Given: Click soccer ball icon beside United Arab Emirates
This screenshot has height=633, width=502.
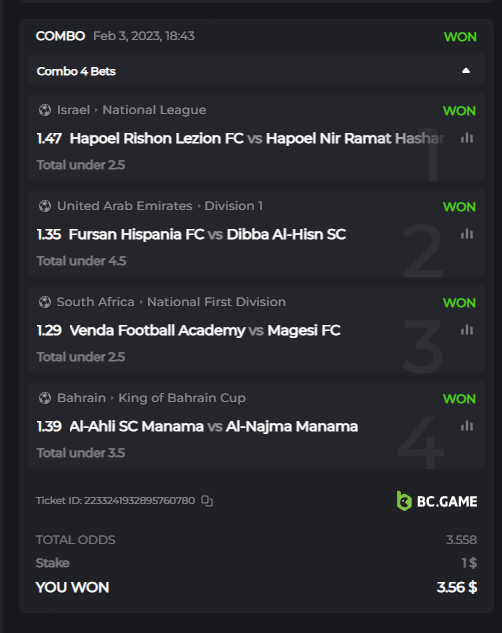Looking at the screenshot, I should pyautogui.click(x=45, y=206).
